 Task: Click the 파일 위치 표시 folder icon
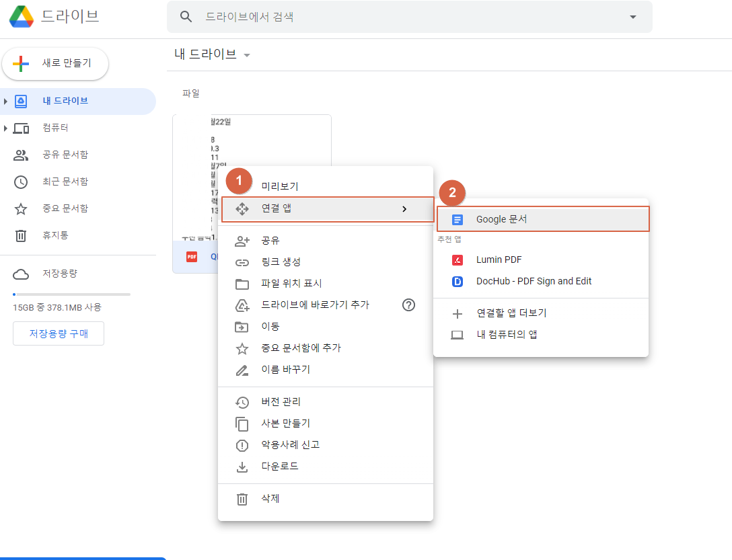pyautogui.click(x=242, y=284)
